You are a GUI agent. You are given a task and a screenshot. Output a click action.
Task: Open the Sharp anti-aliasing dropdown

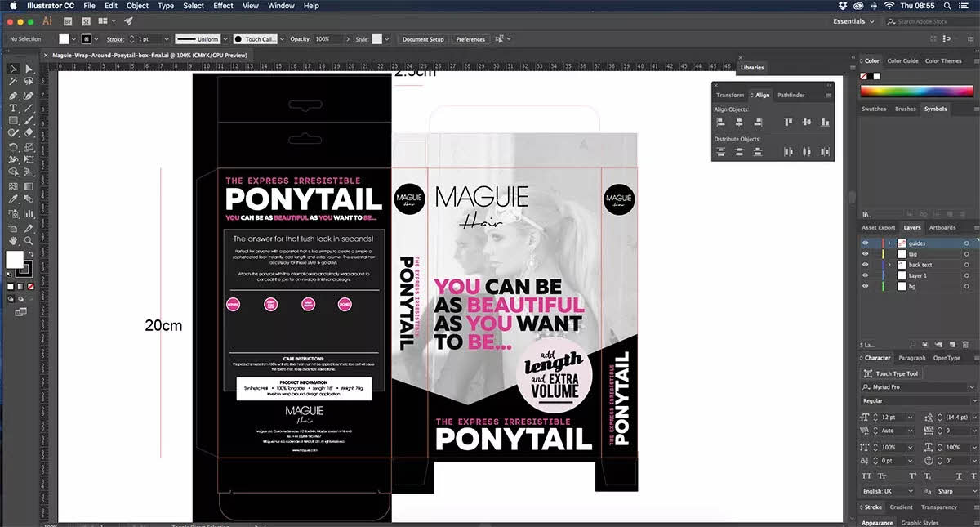[x=974, y=491]
